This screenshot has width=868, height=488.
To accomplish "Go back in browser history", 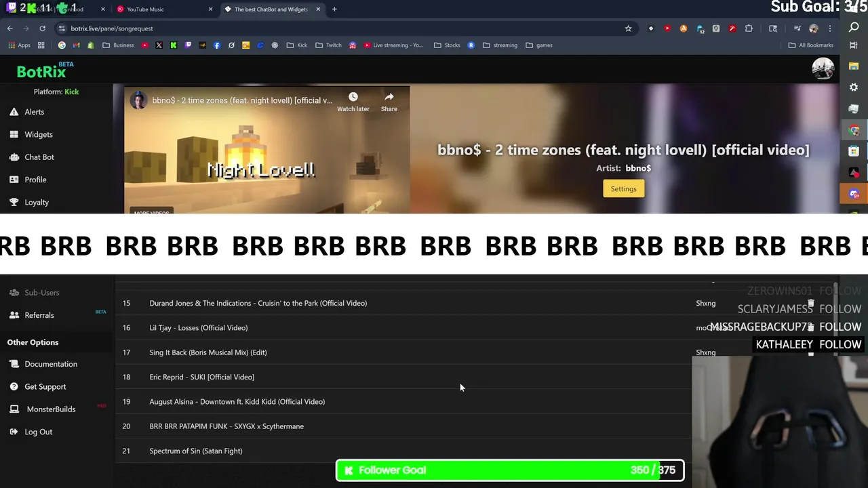I will point(10,28).
